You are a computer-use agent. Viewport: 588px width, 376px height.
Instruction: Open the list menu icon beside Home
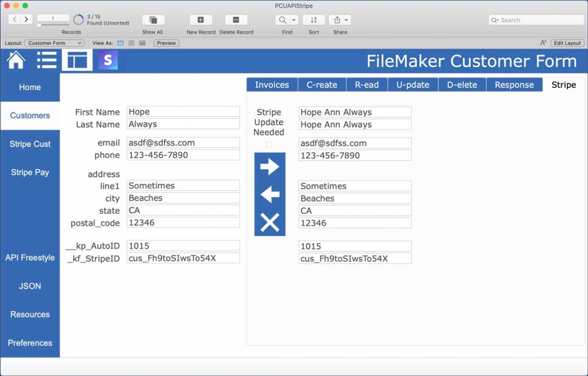point(47,60)
